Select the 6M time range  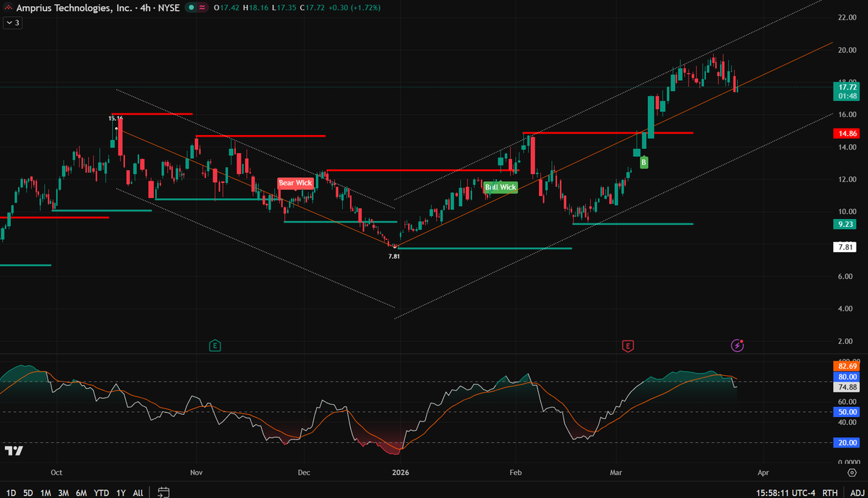[81, 492]
